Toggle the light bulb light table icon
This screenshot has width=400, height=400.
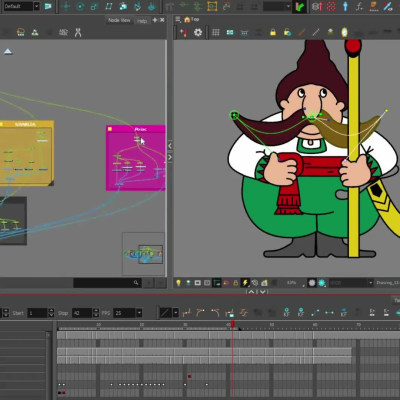tap(179, 283)
